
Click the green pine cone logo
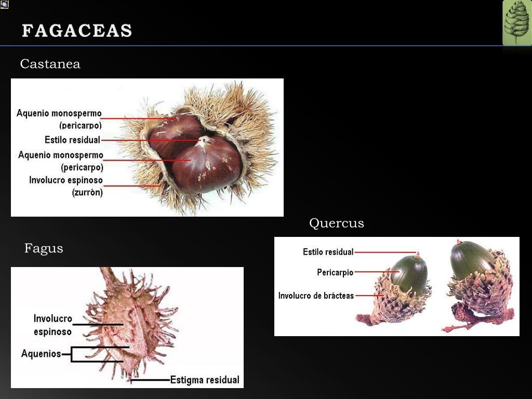(x=517, y=23)
